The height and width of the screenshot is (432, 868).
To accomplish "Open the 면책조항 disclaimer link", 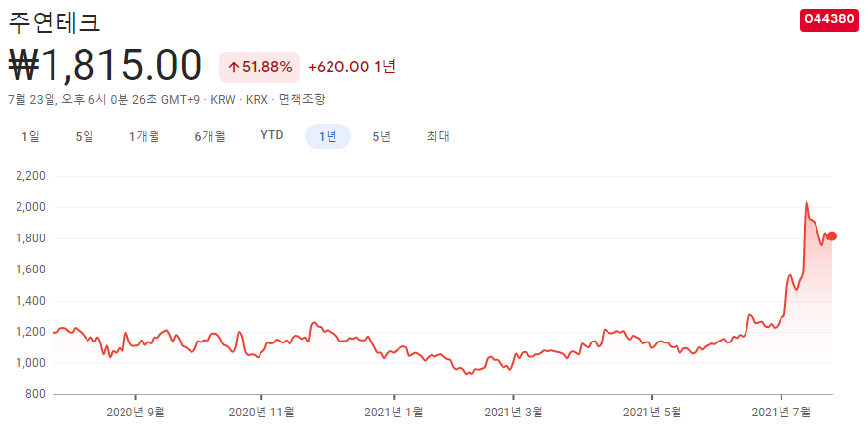I will 301,99.
